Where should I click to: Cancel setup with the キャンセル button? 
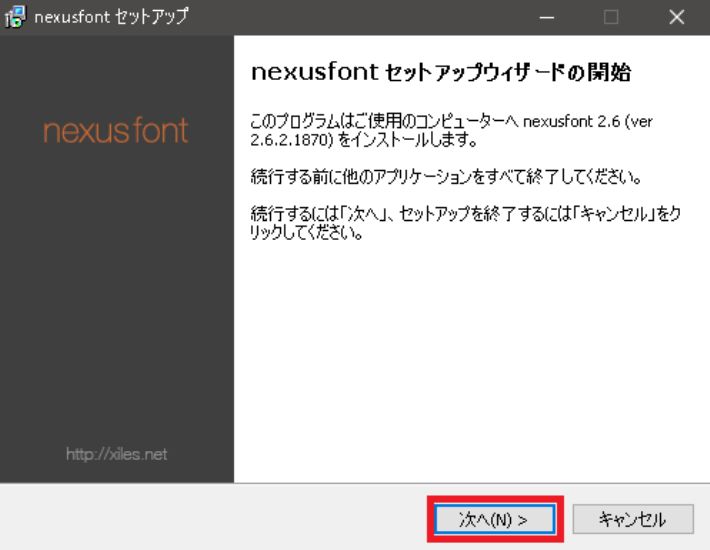tap(633, 519)
